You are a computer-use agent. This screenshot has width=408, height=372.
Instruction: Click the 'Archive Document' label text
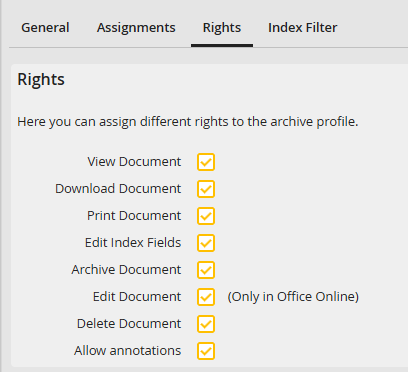pos(126,270)
